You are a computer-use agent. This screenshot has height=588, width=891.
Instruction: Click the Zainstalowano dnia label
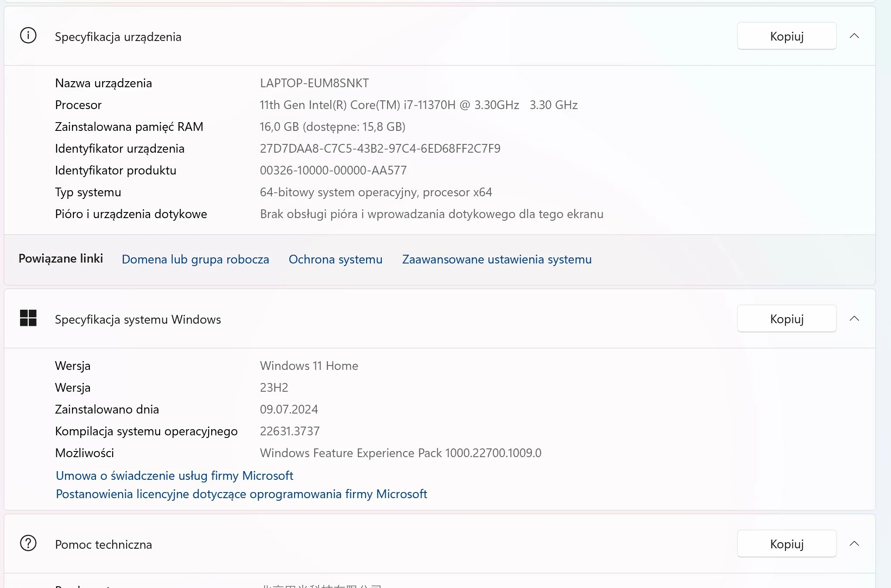point(107,409)
